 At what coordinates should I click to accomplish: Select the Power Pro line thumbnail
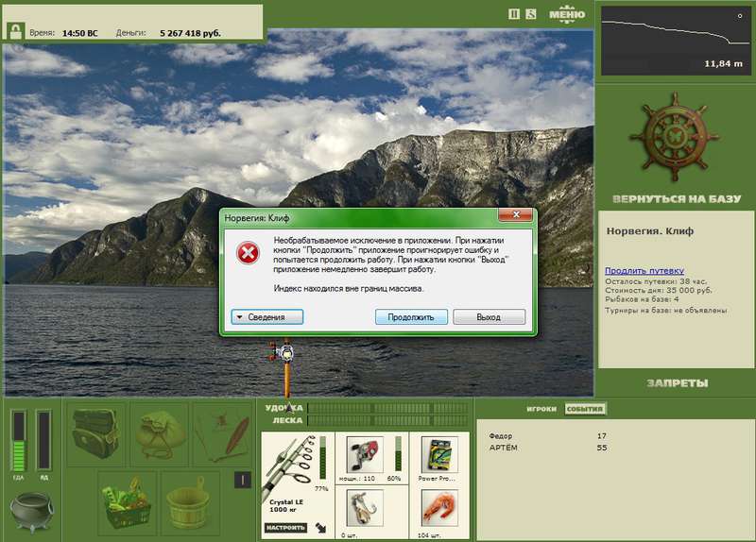(438, 455)
